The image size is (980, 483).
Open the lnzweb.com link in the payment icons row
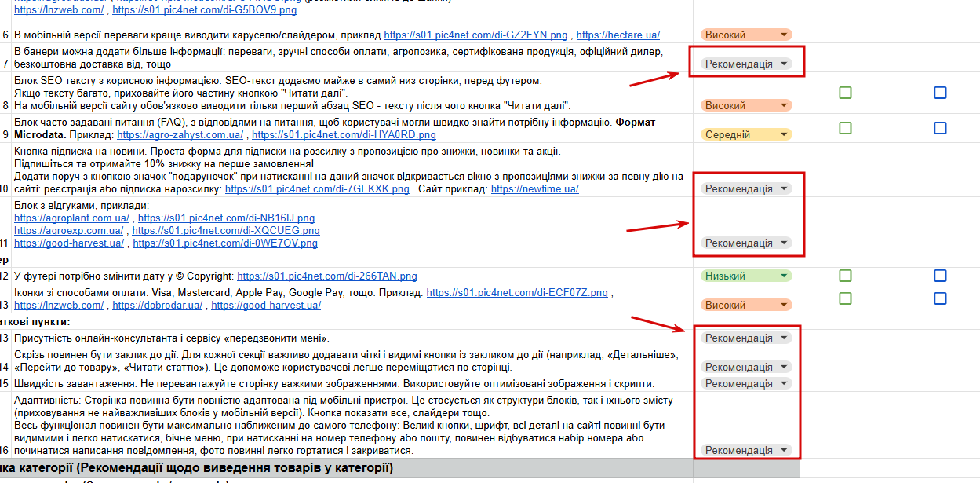59,306
